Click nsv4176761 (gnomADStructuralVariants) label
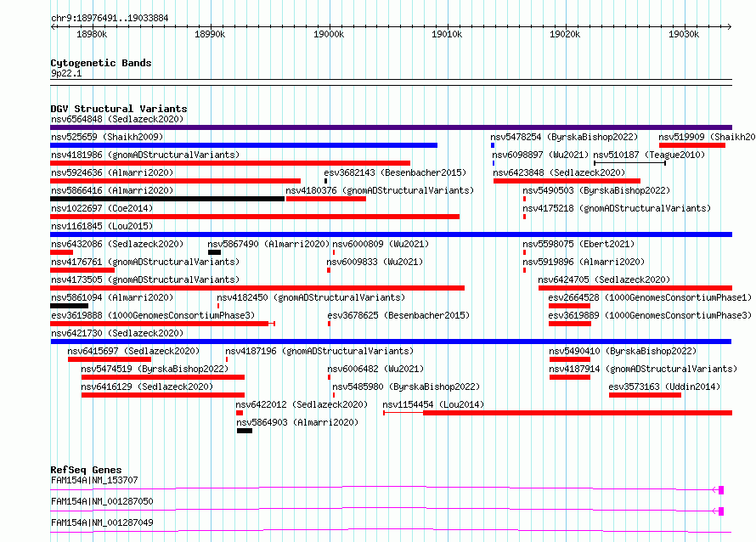The image size is (756, 542). pos(145,262)
